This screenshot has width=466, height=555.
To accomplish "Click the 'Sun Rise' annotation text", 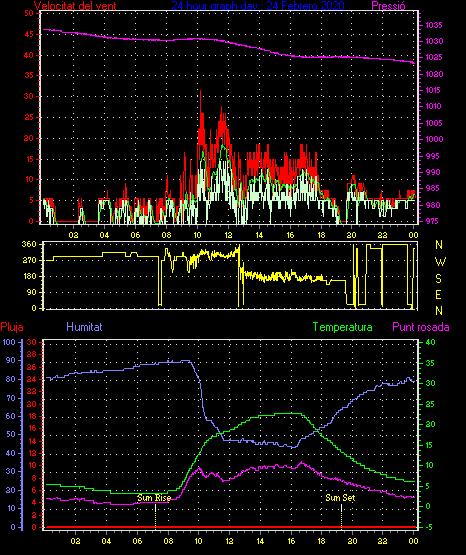I will (x=154, y=498).
